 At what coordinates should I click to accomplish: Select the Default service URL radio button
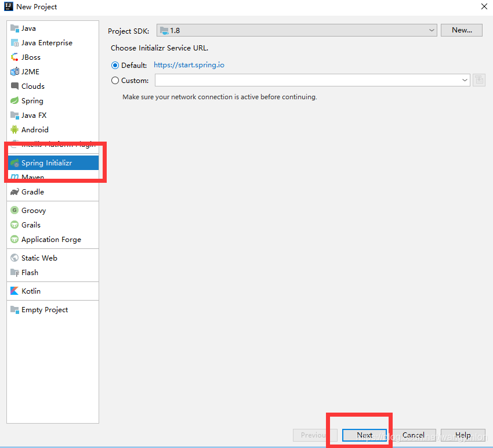pyautogui.click(x=115, y=66)
